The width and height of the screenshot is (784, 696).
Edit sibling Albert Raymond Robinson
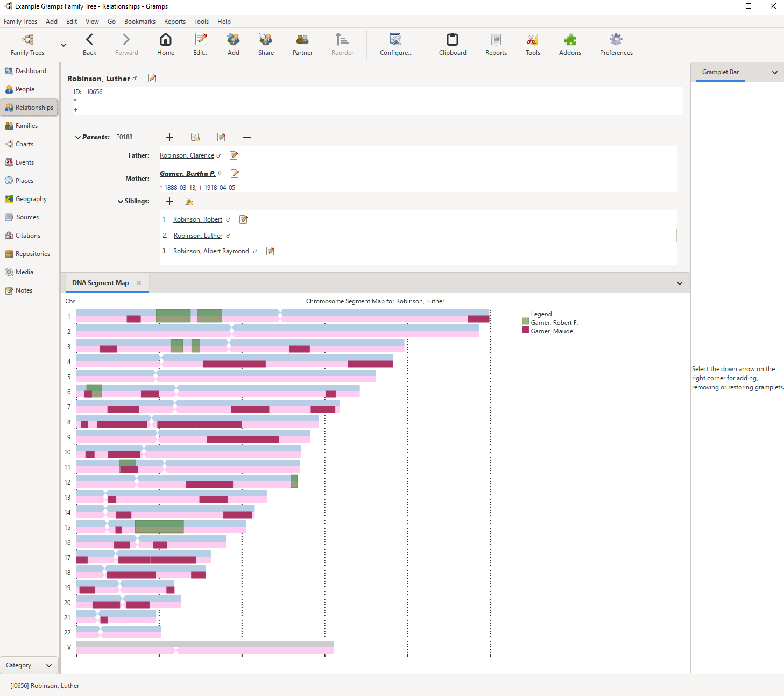(x=271, y=251)
